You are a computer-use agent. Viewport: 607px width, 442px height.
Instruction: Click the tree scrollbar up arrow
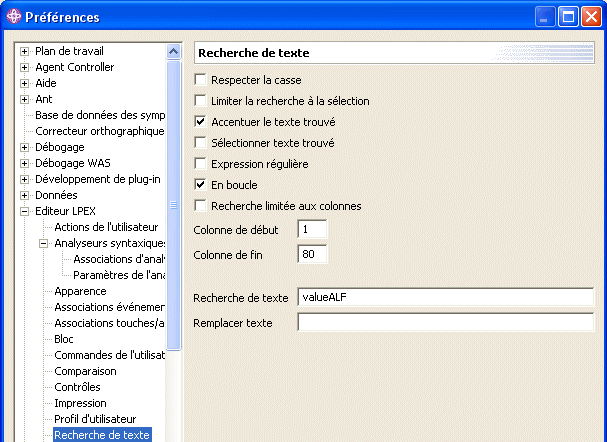click(173, 51)
